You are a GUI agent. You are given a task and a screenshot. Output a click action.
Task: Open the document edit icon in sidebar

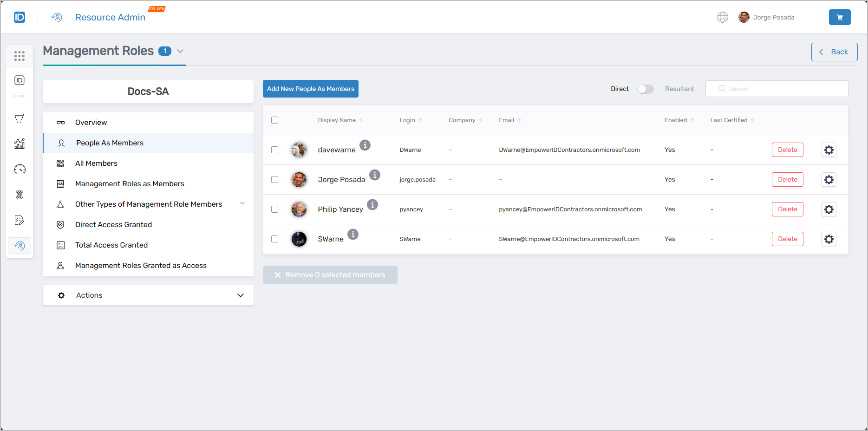pos(20,220)
